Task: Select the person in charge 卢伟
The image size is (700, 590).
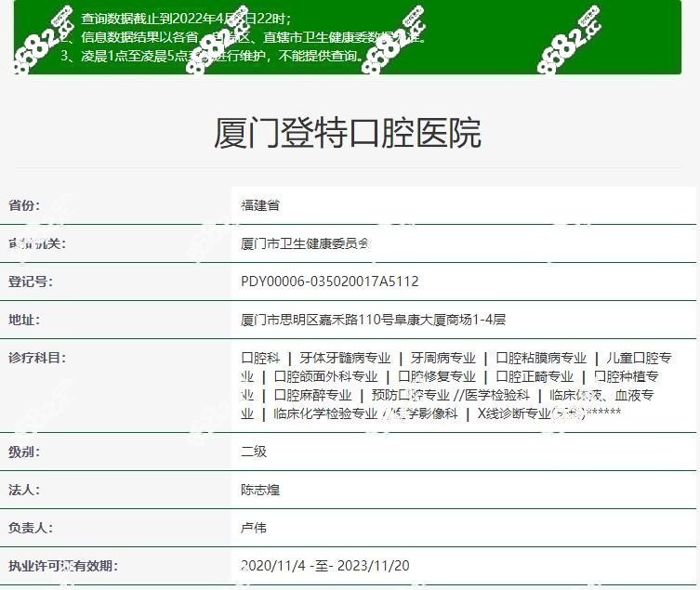Action: [x=254, y=528]
